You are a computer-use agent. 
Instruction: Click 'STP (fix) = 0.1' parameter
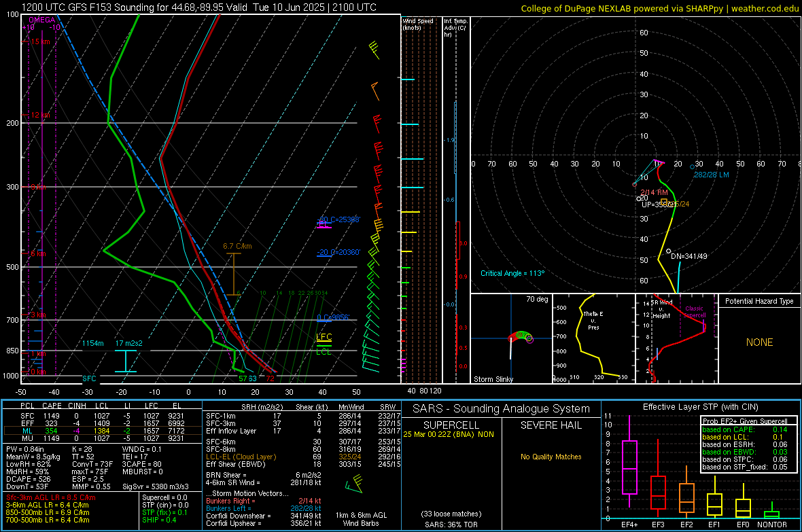[164, 512]
